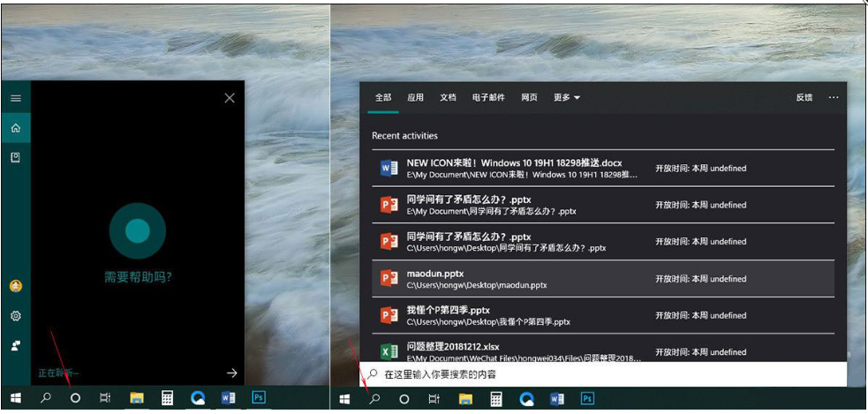Close the Cortana panel with the X
868x414 pixels.
pyautogui.click(x=230, y=98)
